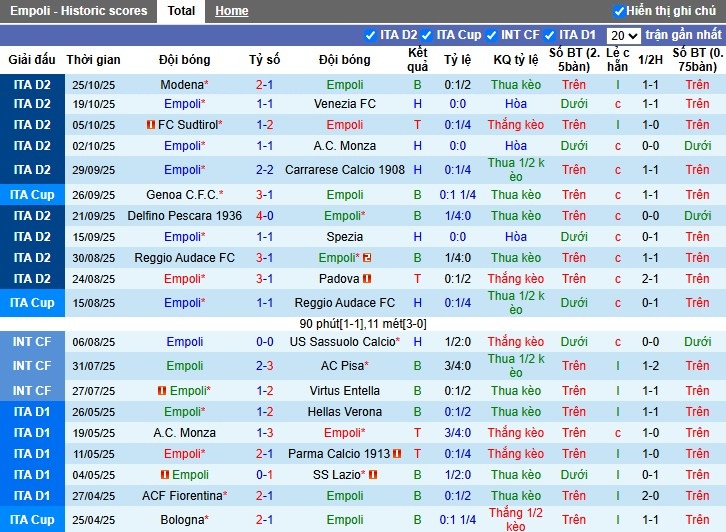Click ITA D2 league cell on 25/10/25
Image resolution: width=726 pixels, height=532 pixels.
[x=32, y=85]
